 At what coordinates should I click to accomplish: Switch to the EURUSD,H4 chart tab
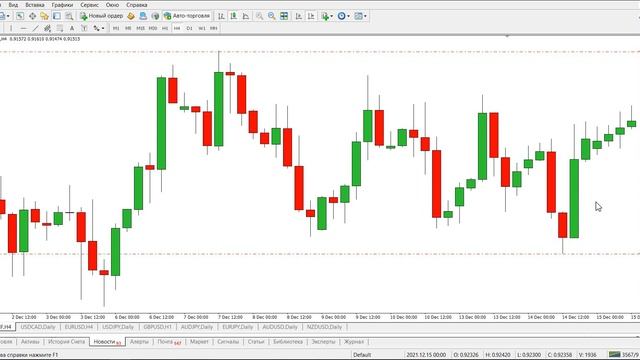[x=79, y=327]
